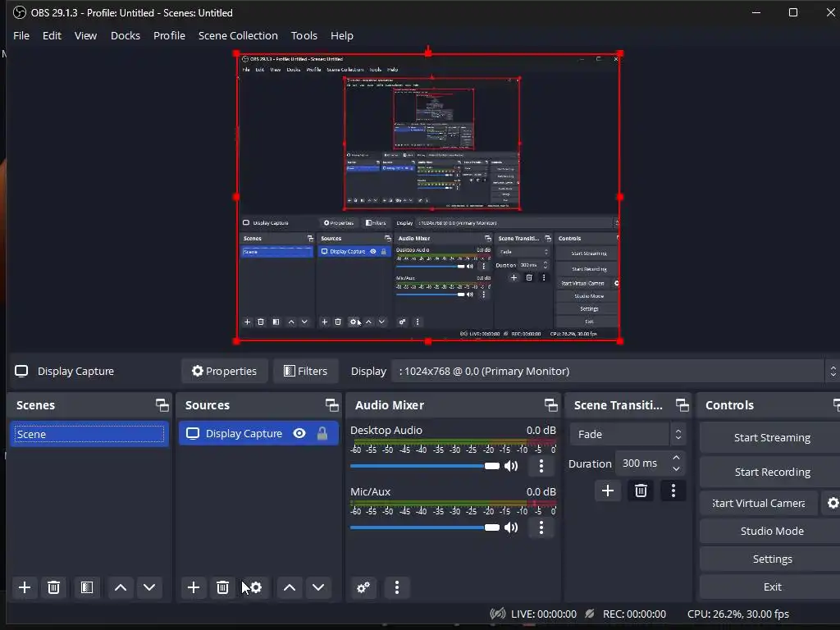This screenshot has width=840, height=630.
Task: Open scene filters icon in Scenes dock
Action: click(x=87, y=587)
